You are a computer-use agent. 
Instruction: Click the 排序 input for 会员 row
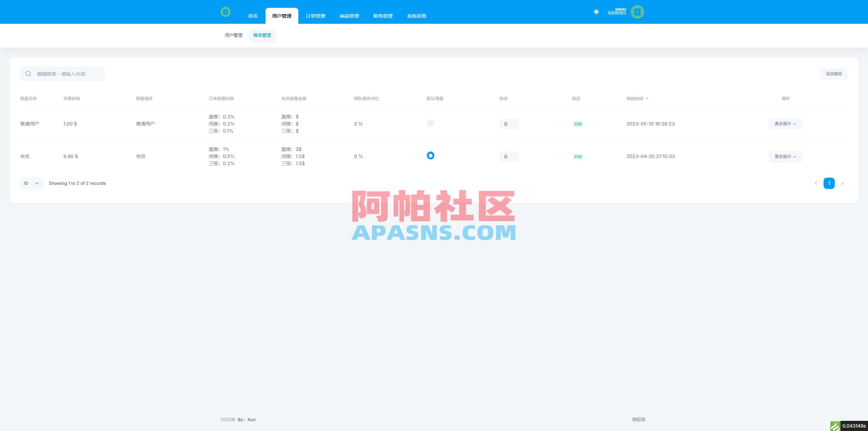click(x=509, y=156)
